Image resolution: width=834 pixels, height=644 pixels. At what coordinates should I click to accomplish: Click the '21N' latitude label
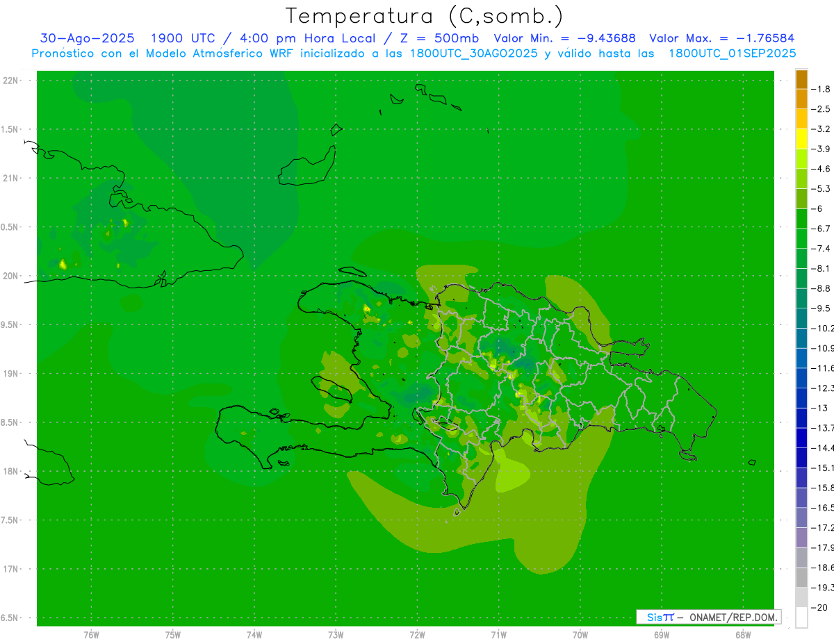[10, 179]
